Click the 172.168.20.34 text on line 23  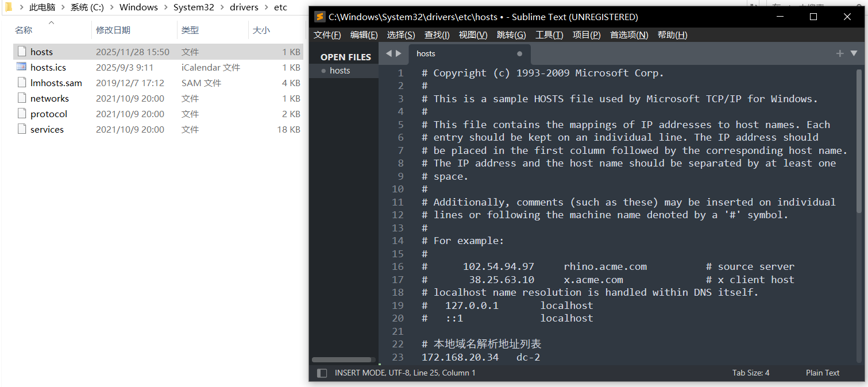click(x=460, y=357)
